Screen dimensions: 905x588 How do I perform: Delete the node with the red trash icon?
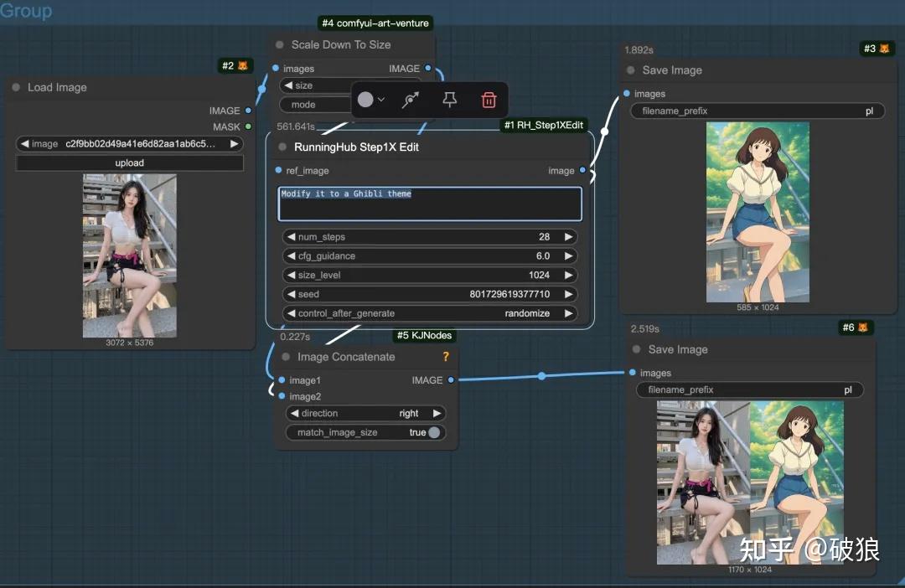coord(489,99)
